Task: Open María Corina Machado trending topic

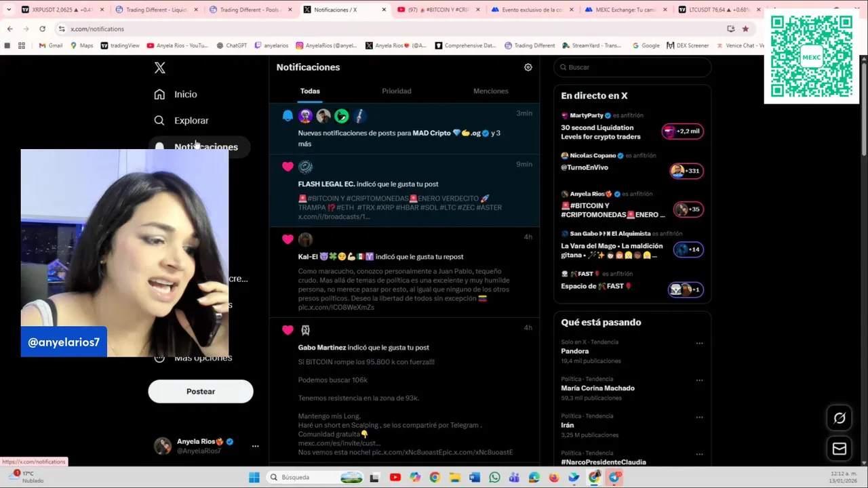Action: point(597,388)
